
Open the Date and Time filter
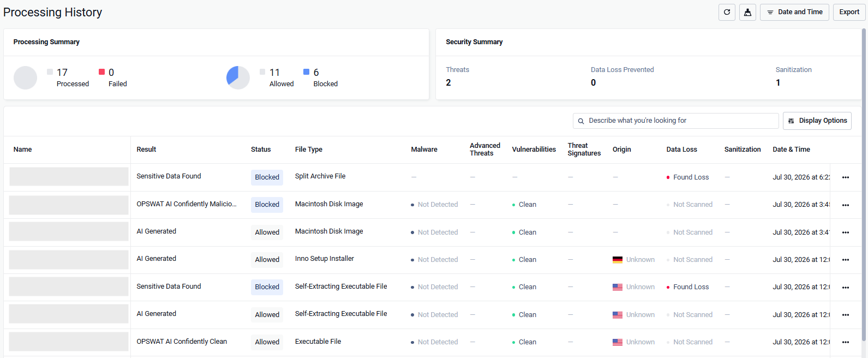point(794,12)
